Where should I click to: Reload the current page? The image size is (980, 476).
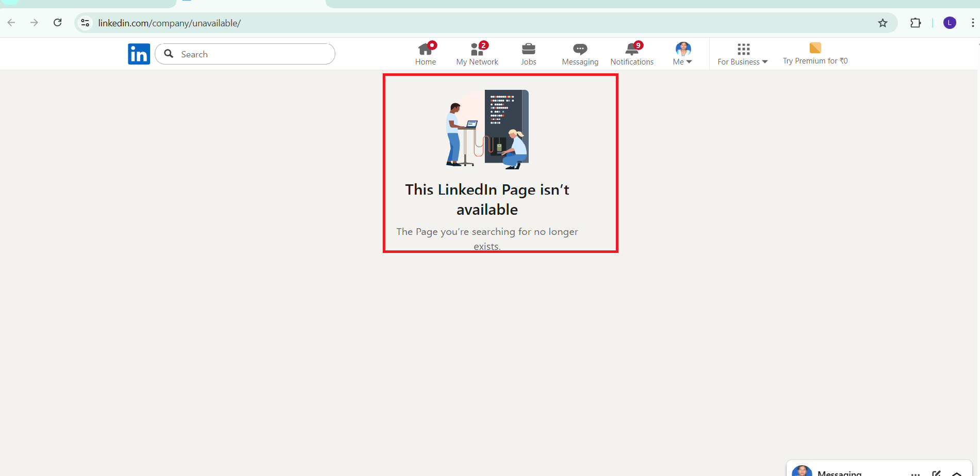point(58,23)
